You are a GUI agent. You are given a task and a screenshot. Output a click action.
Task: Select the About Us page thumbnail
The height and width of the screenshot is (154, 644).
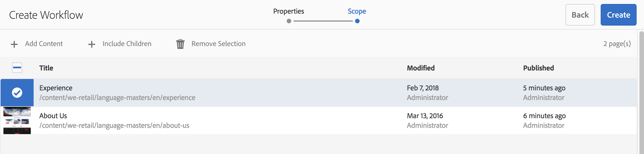(17, 120)
